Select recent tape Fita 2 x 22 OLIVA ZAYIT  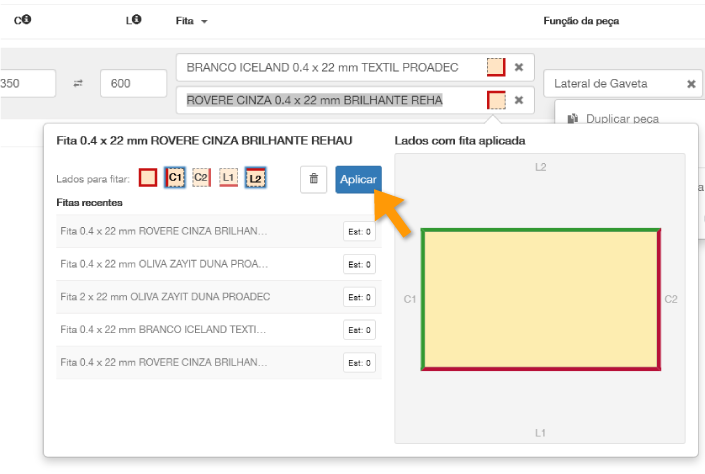click(x=219, y=297)
